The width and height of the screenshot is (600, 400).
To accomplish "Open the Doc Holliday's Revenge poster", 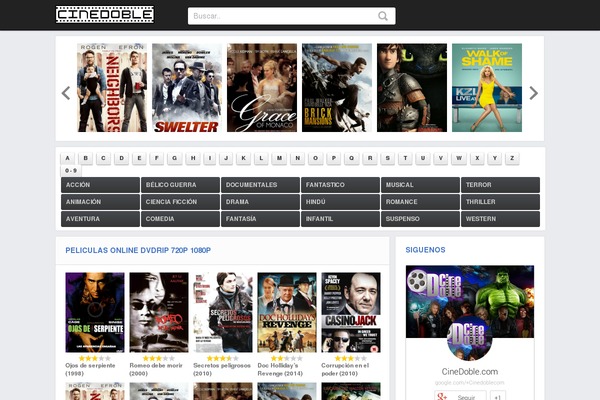I will pyautogui.click(x=287, y=312).
